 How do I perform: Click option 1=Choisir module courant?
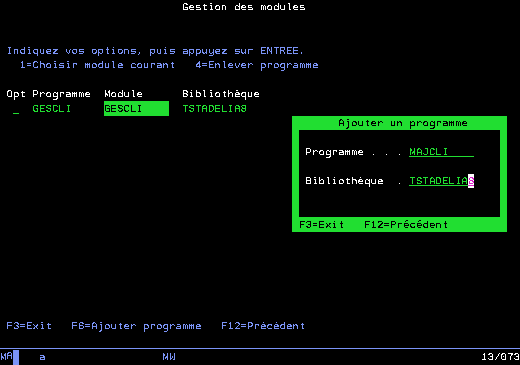[97, 65]
